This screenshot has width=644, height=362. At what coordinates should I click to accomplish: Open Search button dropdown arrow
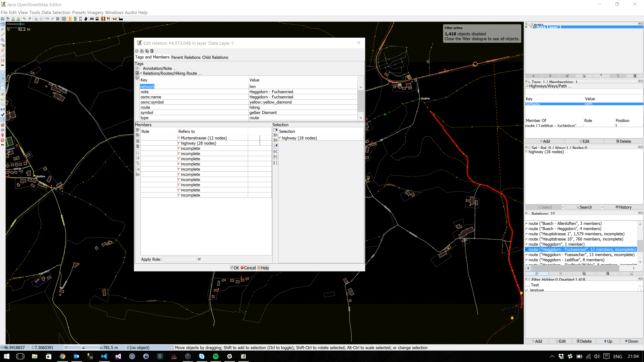coord(602,207)
